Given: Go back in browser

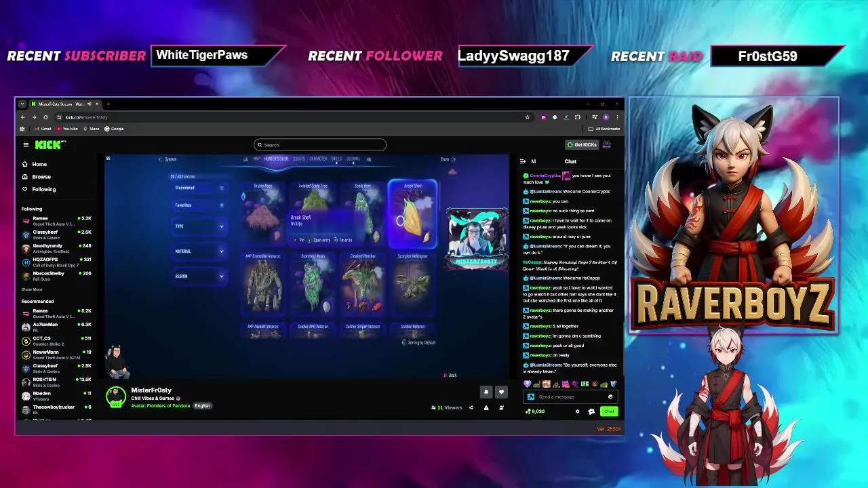Looking at the screenshot, I should pos(23,117).
